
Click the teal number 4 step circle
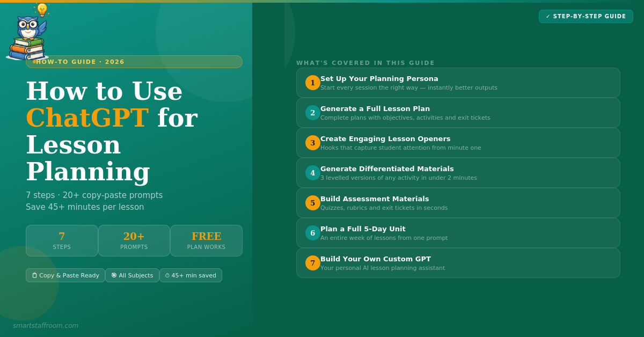tap(313, 173)
